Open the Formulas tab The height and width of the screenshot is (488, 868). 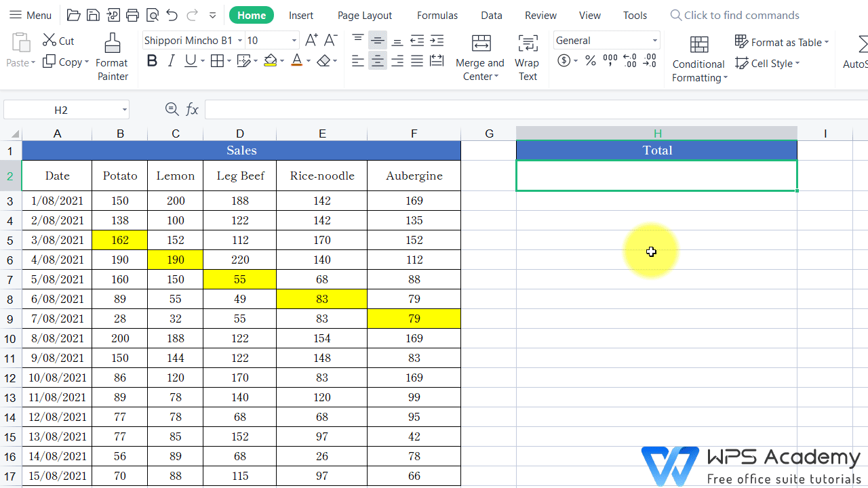click(437, 15)
